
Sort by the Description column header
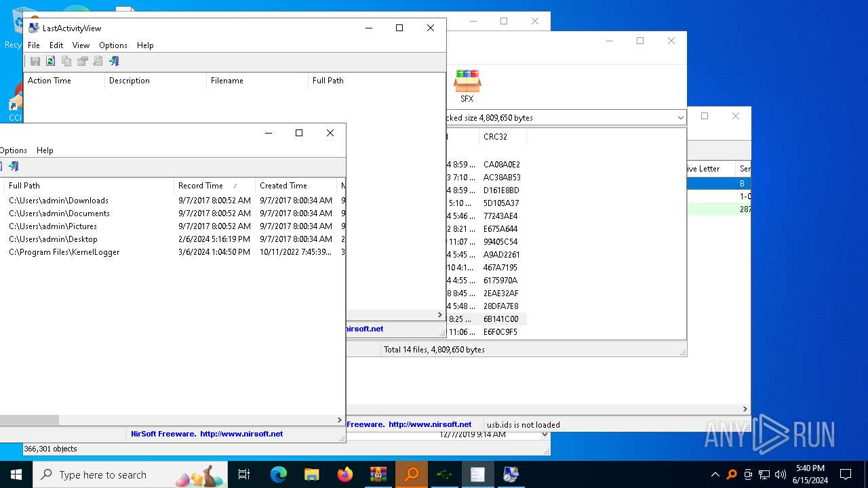coord(155,81)
